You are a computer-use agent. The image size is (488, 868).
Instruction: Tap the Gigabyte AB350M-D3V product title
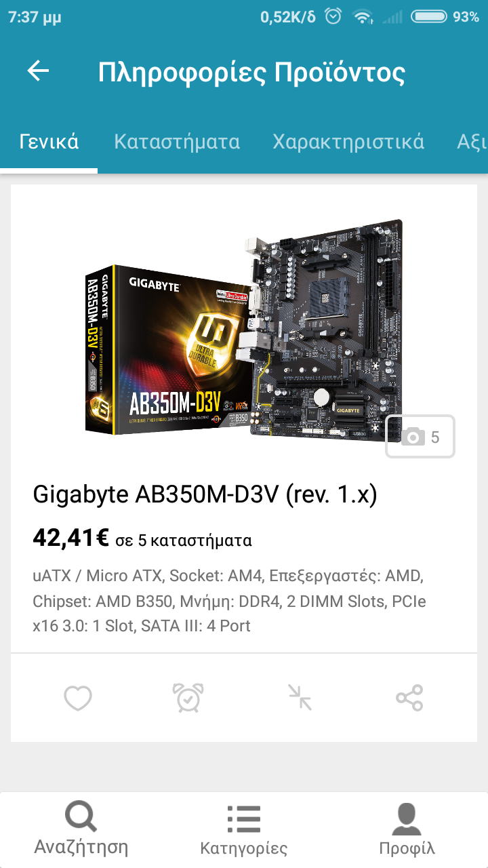pos(205,494)
